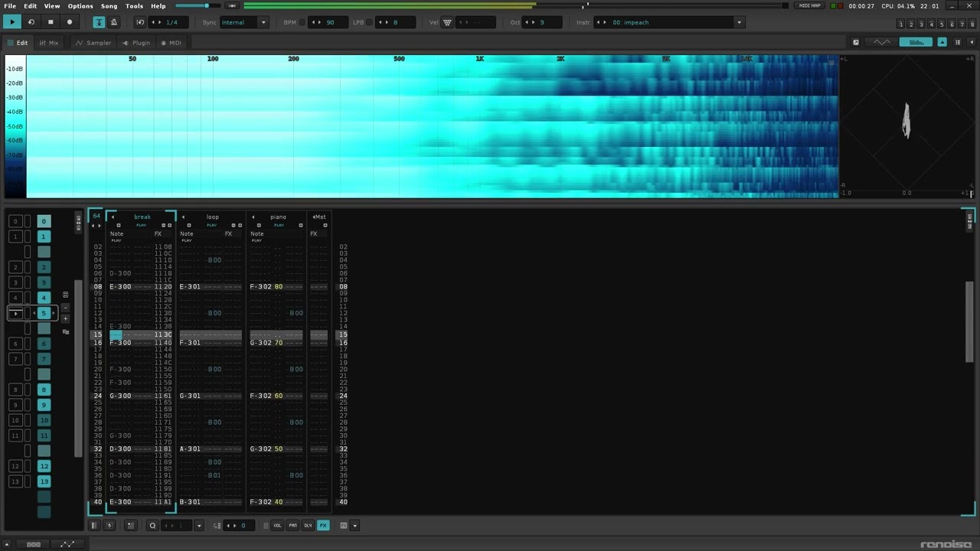Toggle the FX column button
This screenshot has width=980, height=551.
point(323,526)
